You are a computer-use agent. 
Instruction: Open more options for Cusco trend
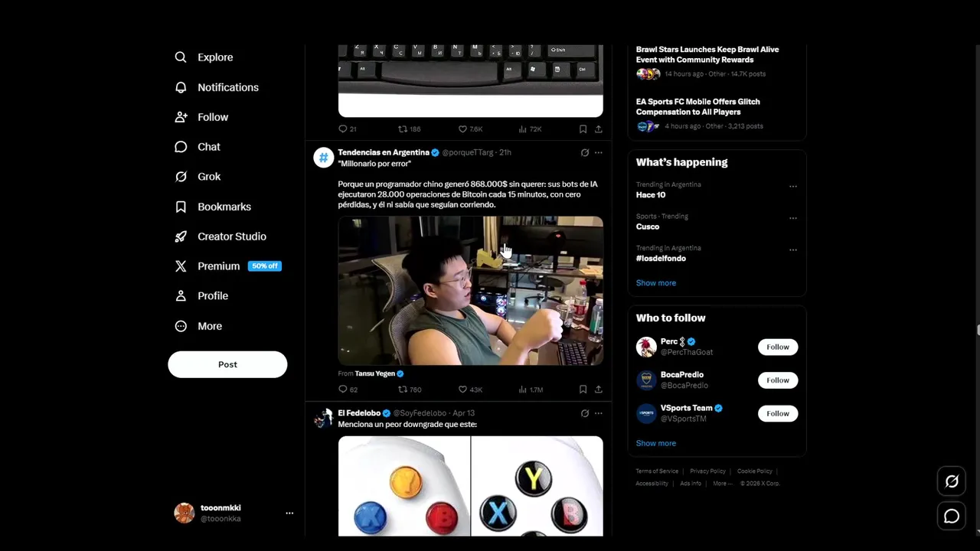pos(793,218)
